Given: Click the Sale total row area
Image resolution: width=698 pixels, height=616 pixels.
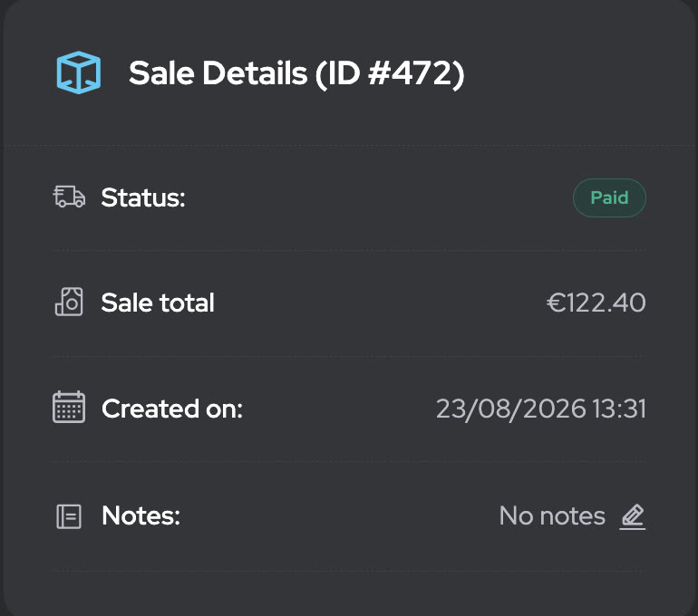Looking at the screenshot, I should click(x=349, y=303).
